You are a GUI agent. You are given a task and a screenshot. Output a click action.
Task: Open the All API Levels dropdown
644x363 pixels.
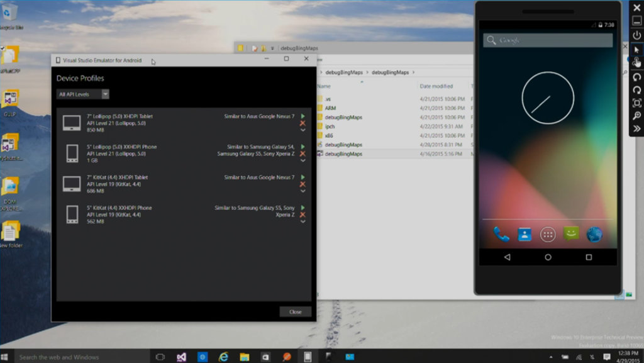pyautogui.click(x=82, y=94)
